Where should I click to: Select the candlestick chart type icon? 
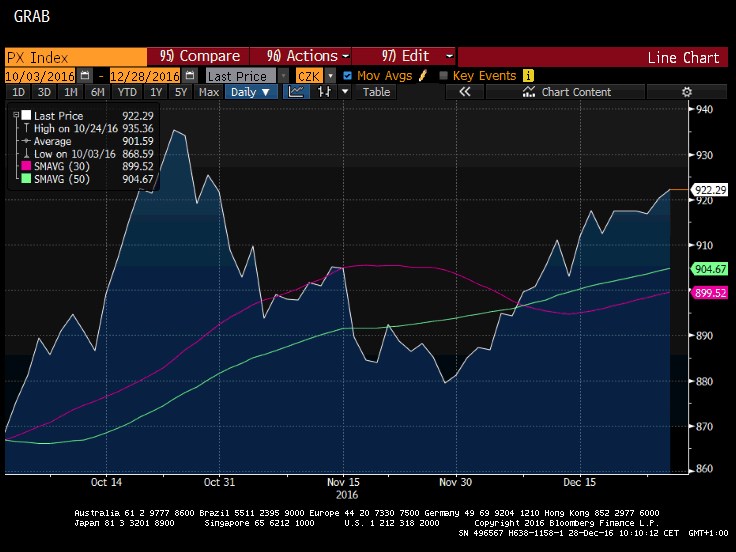click(x=324, y=92)
